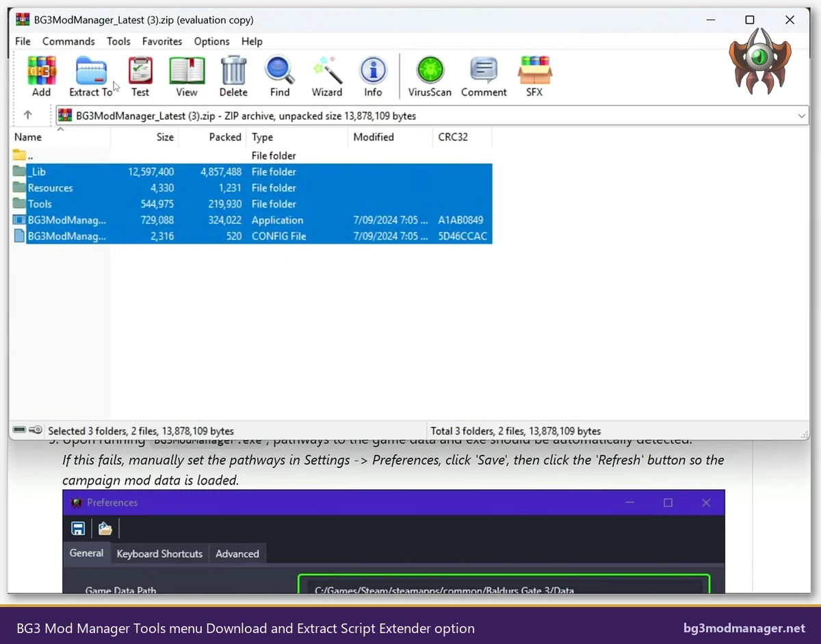
Task: Close the Preferences window
Action: coord(706,502)
